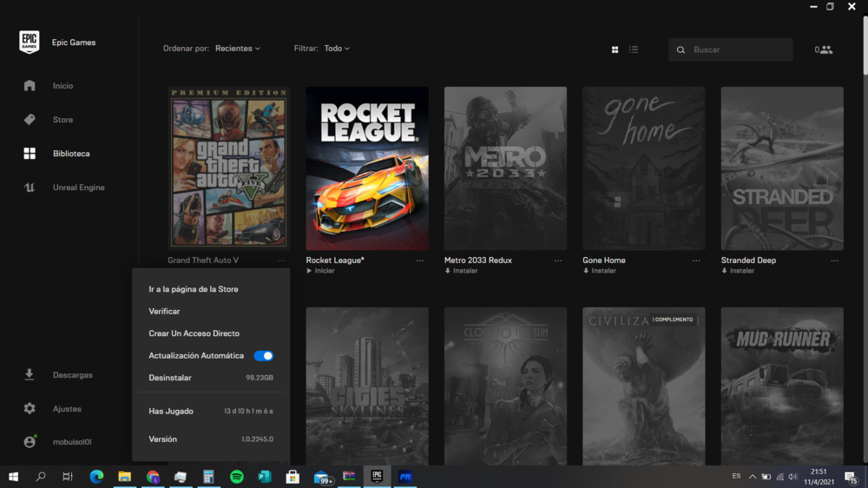Open File Explorer from taskbar

[x=124, y=477]
